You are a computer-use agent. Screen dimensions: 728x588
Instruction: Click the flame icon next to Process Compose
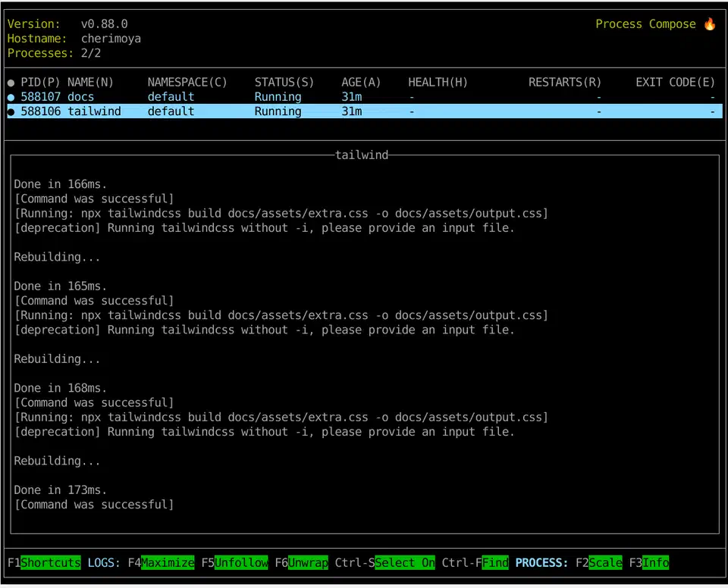710,23
